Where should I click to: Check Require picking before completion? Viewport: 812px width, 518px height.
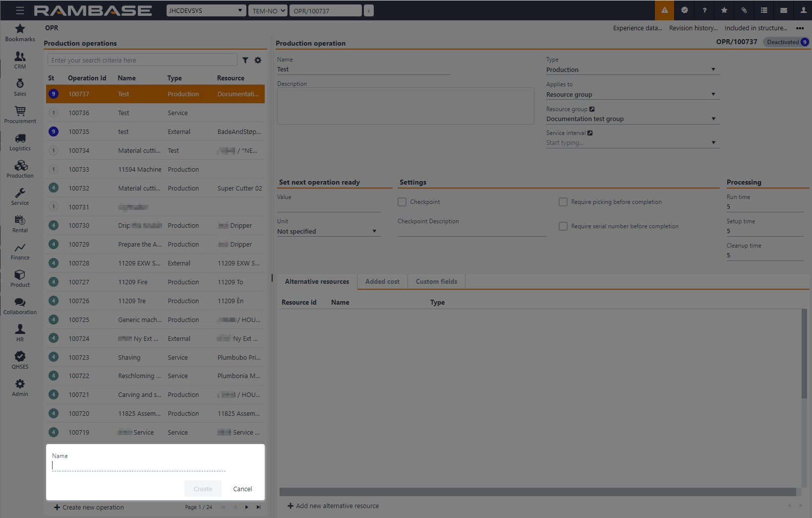tap(563, 202)
